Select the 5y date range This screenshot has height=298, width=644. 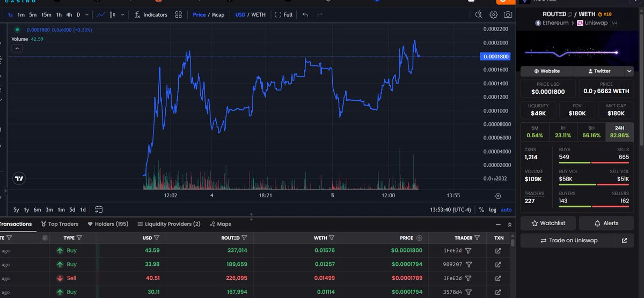pyautogui.click(x=17, y=210)
